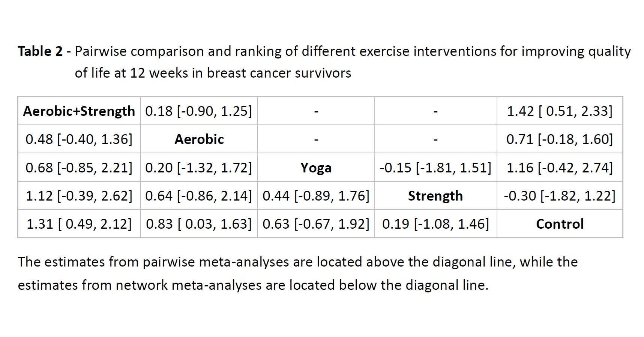Click the cell 0.68 [-0.85, 2.21]
The image size is (644, 337).
click(79, 168)
